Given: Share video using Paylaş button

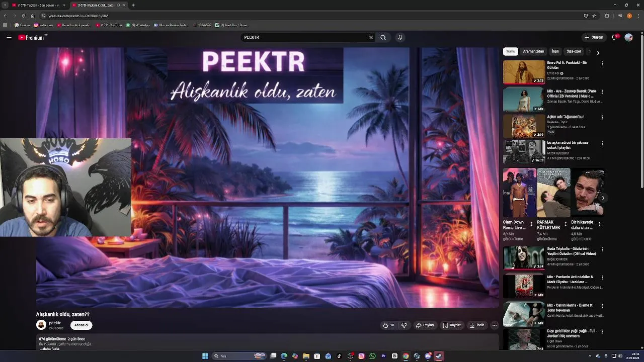Looking at the screenshot, I should pyautogui.click(x=425, y=325).
